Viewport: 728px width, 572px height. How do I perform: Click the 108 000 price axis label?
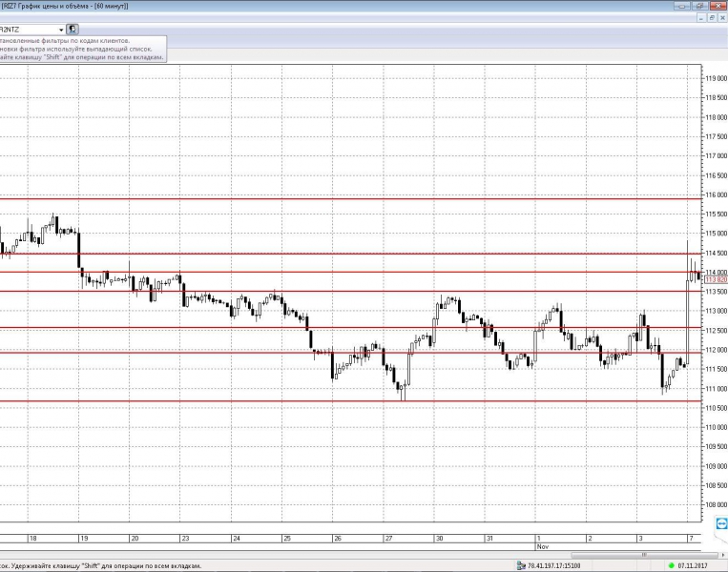point(717,504)
